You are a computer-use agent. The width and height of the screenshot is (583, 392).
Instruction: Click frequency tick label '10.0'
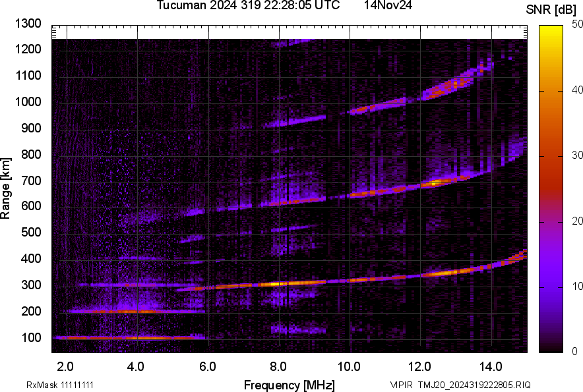coord(349,367)
